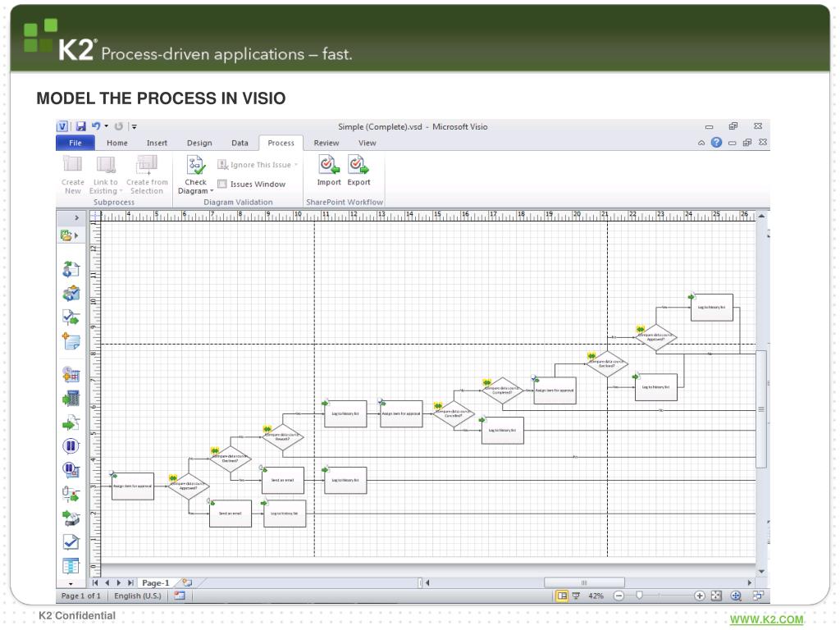Import a SharePoint Workflow
Screen dimensions: 840x630
coord(329,171)
